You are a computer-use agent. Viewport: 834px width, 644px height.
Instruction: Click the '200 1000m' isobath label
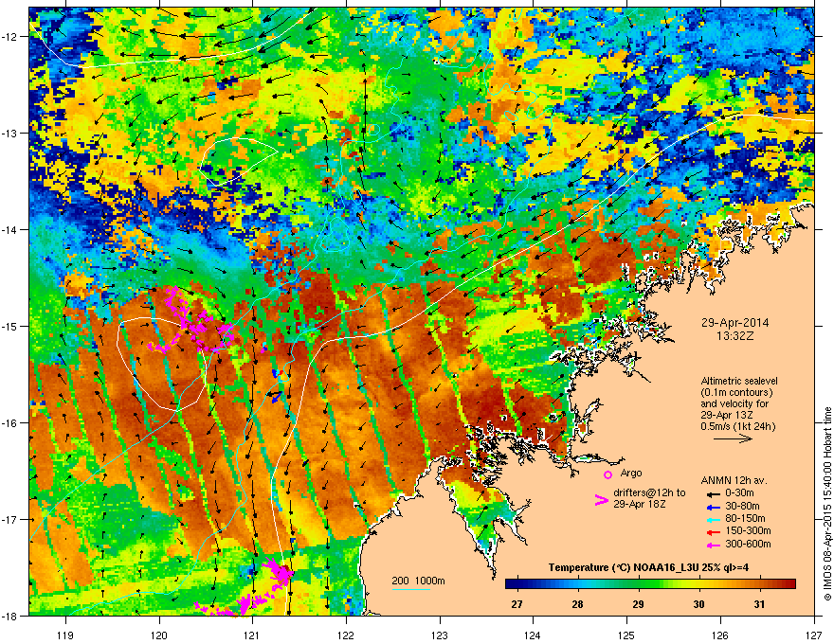coord(418,581)
